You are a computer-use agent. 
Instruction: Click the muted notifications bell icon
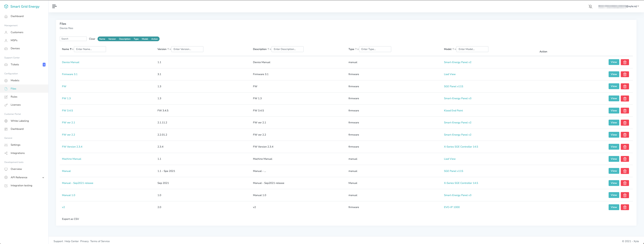(x=590, y=7)
